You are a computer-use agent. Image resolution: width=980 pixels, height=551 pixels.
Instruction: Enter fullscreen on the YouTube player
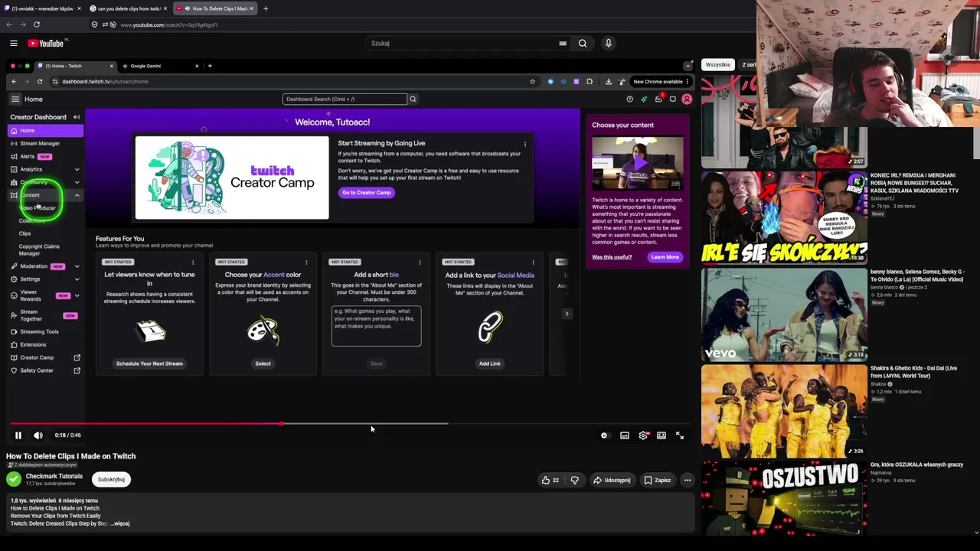[680, 435]
